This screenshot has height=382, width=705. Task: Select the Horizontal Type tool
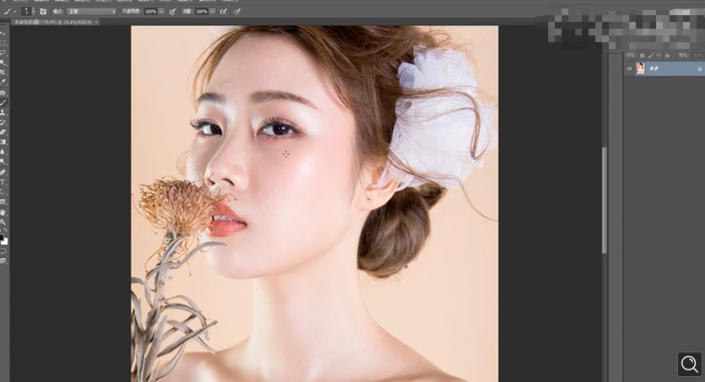tap(3, 182)
